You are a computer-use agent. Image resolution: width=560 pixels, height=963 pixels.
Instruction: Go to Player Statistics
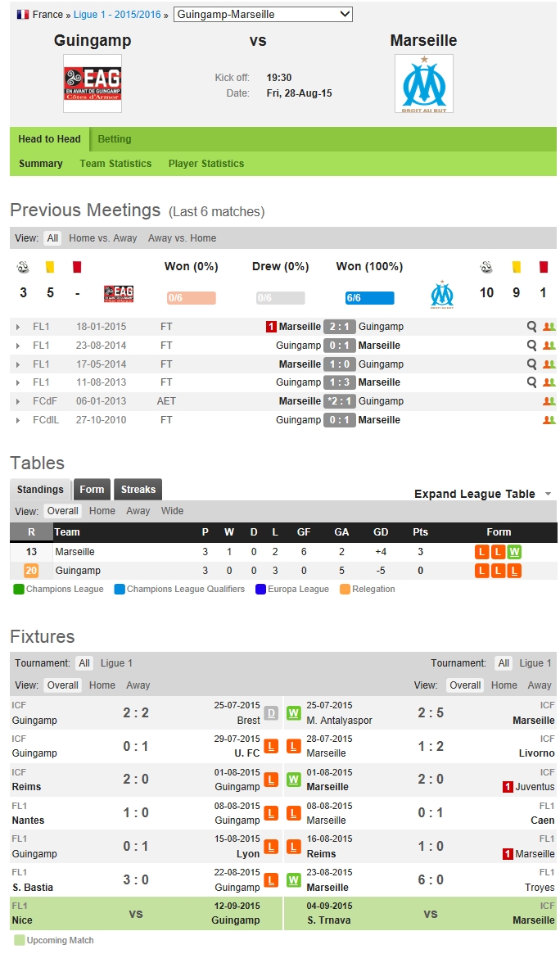pos(206,164)
